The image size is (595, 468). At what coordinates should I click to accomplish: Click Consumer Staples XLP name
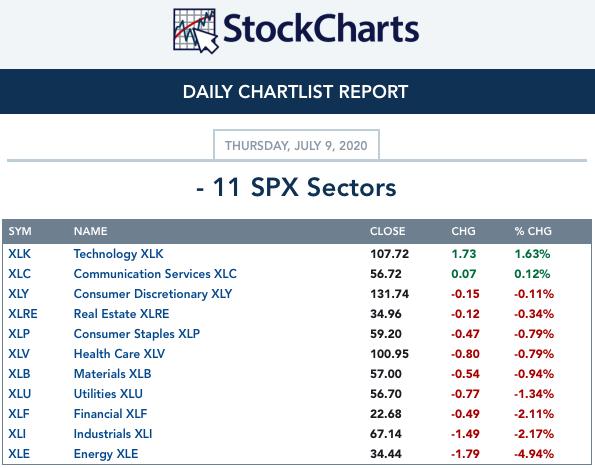(137, 334)
